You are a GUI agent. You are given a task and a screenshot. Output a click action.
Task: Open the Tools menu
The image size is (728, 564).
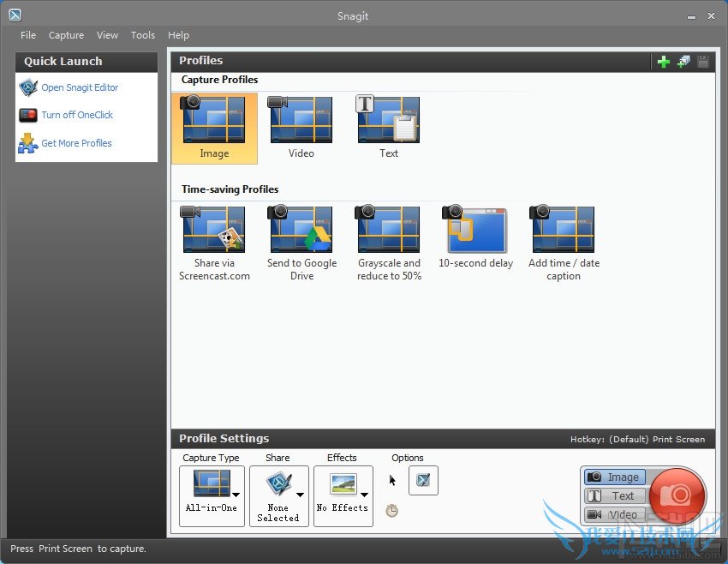(142, 35)
